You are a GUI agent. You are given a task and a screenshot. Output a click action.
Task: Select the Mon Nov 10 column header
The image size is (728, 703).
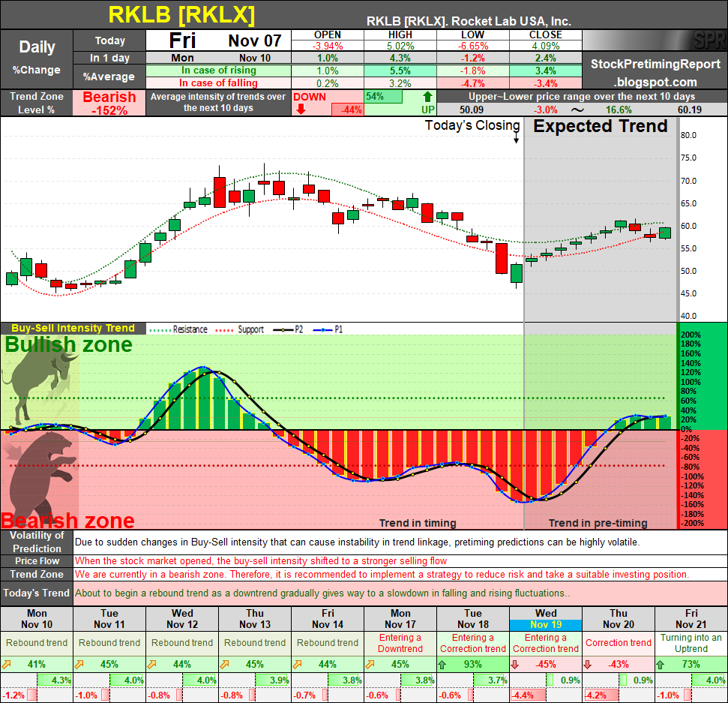pyautogui.click(x=37, y=619)
